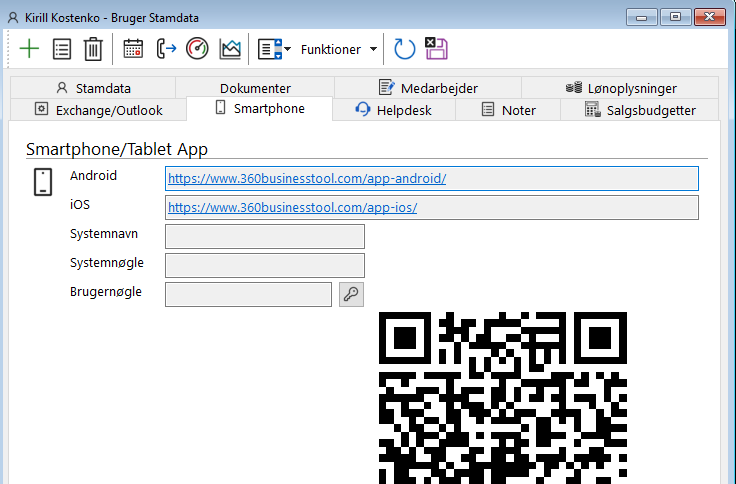Screen dimensions: 736x484
Task: Close the Bruger Stamdata window
Action: pos(710,17)
